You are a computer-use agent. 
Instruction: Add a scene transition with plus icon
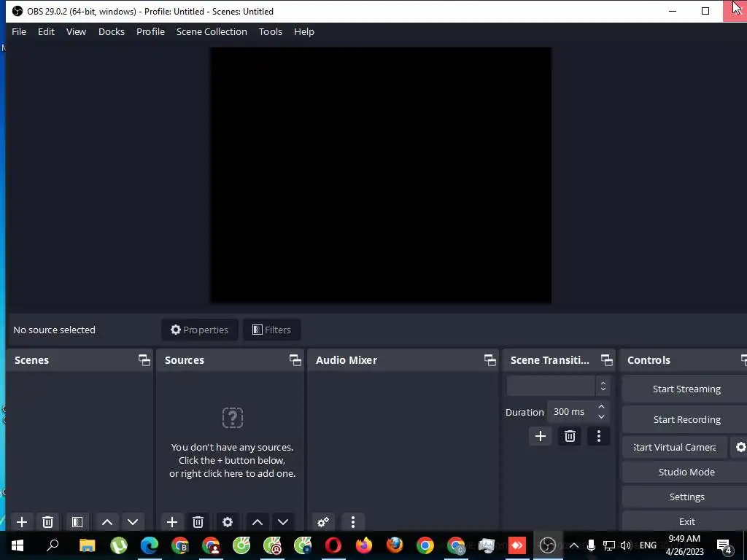point(541,436)
